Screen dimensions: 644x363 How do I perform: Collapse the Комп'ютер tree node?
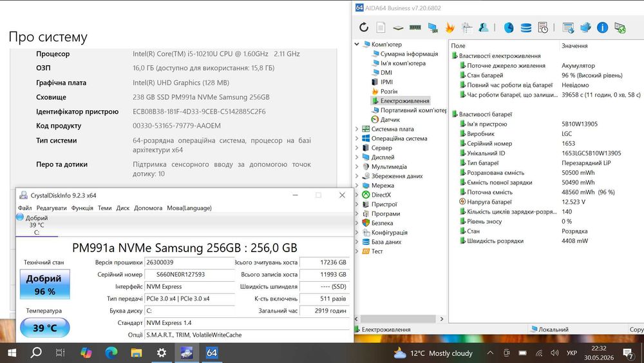(x=357, y=44)
